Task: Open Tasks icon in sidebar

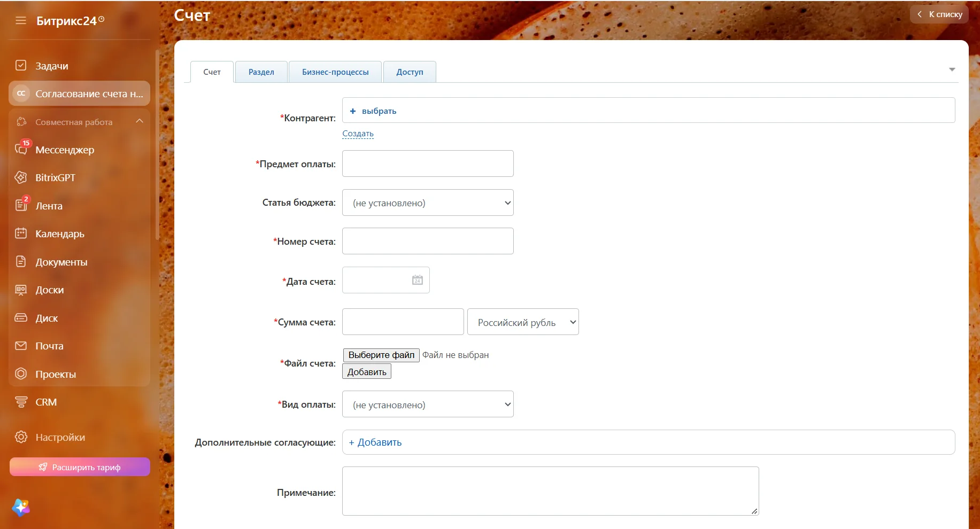Action: point(21,65)
